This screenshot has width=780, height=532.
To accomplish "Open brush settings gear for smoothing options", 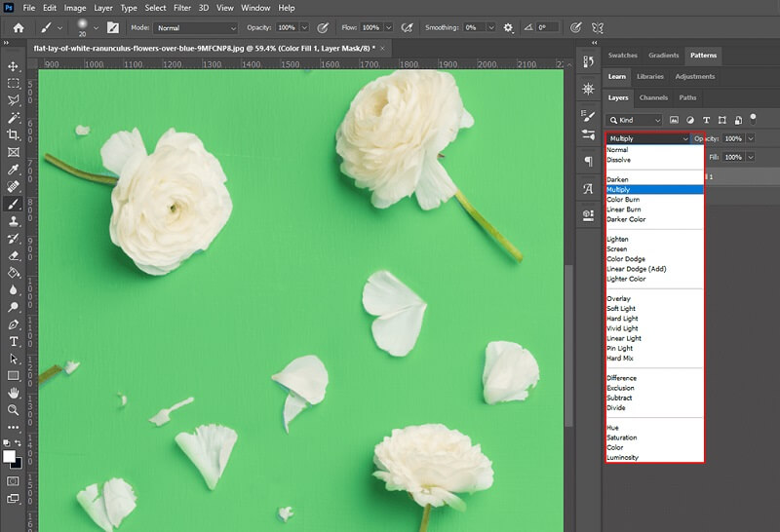I will (x=508, y=28).
